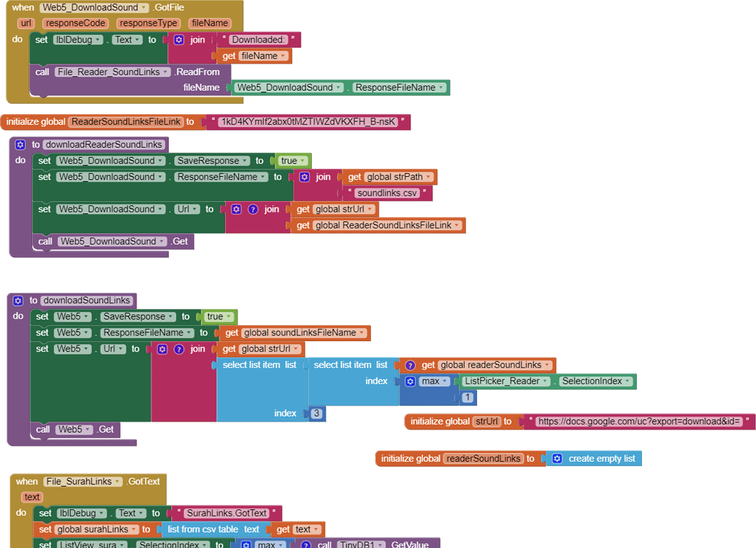Select text parameter of File_SurahLinks.GotText
This screenshot has height=548, width=756.
pyautogui.click(x=32, y=497)
